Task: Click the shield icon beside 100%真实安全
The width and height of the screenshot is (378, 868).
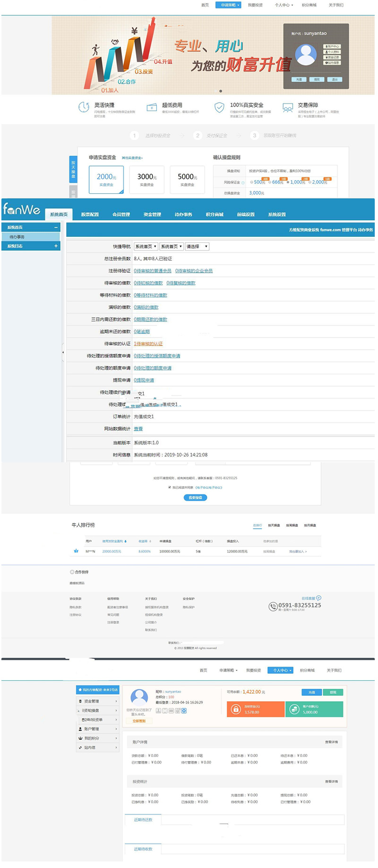Action: point(219,107)
